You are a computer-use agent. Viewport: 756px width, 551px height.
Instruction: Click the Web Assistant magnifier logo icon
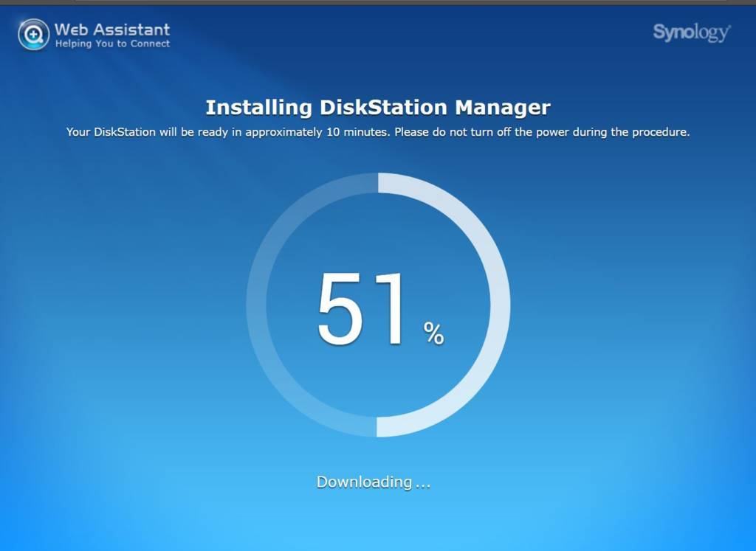pos(33,35)
